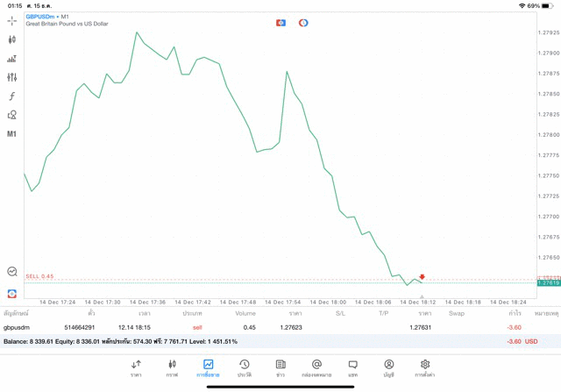The width and height of the screenshot is (561, 392).
Task: Select the crosshair tool in left toolbar
Action: point(11,20)
